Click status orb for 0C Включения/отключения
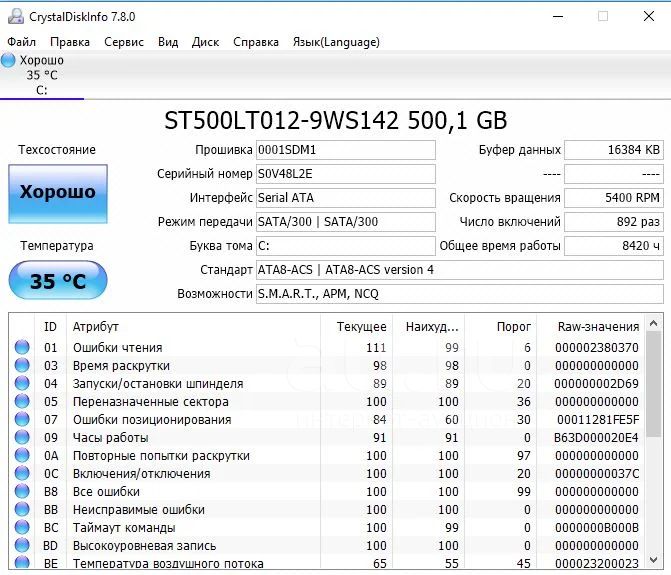The width and height of the screenshot is (671, 575). click(x=22, y=473)
